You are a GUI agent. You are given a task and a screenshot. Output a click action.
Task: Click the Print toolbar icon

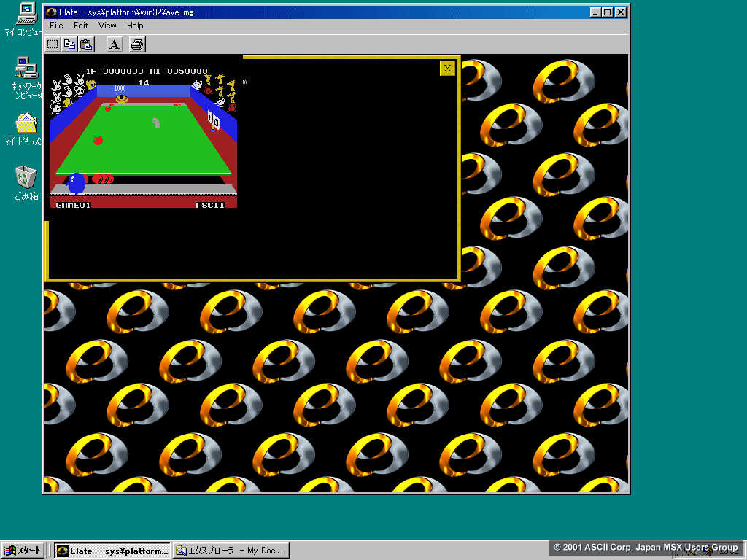click(x=137, y=44)
